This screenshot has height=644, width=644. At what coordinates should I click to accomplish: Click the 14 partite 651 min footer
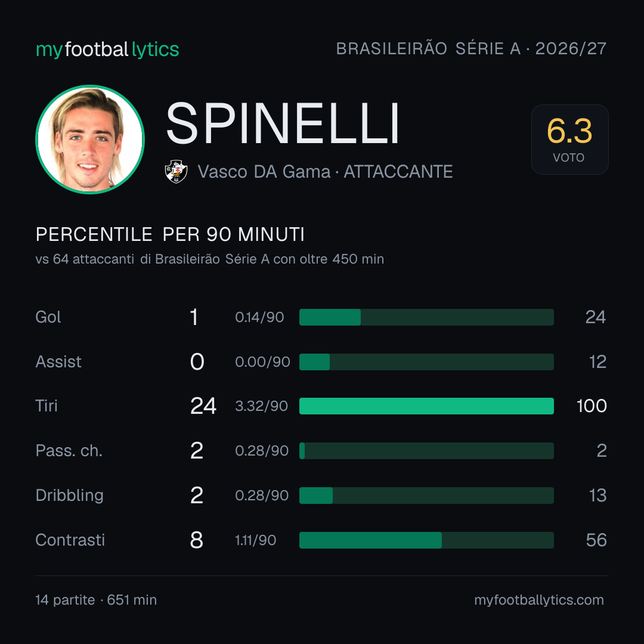tap(96, 600)
